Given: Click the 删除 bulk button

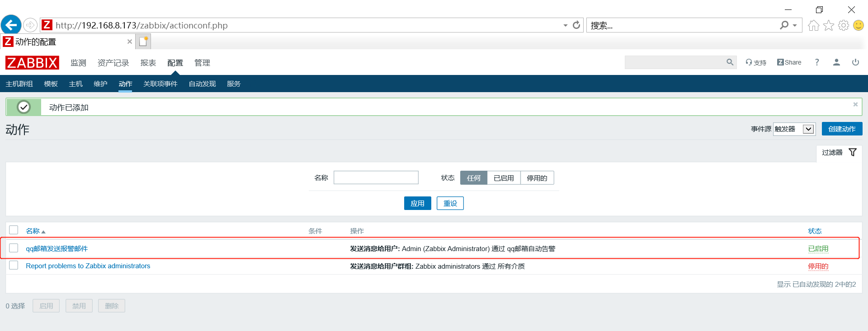Looking at the screenshot, I should point(112,306).
